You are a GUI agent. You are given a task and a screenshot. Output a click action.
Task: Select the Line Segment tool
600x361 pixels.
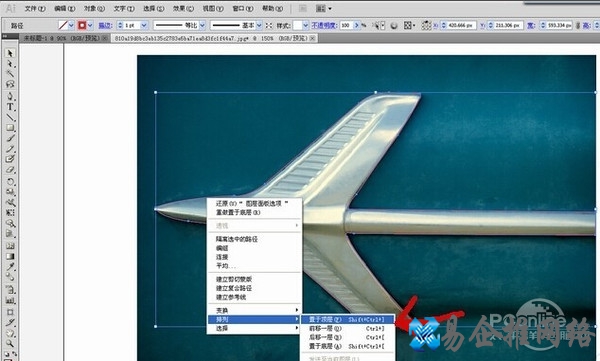10,117
